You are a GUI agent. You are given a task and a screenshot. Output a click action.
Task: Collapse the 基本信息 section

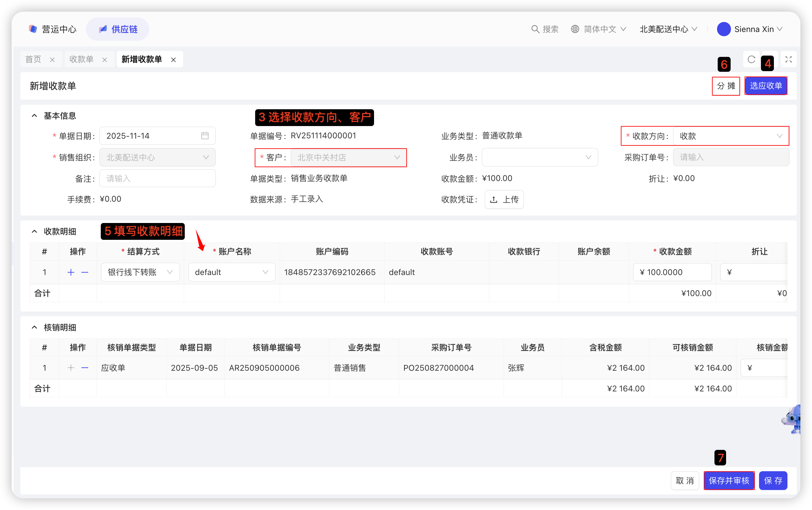pyautogui.click(x=34, y=116)
